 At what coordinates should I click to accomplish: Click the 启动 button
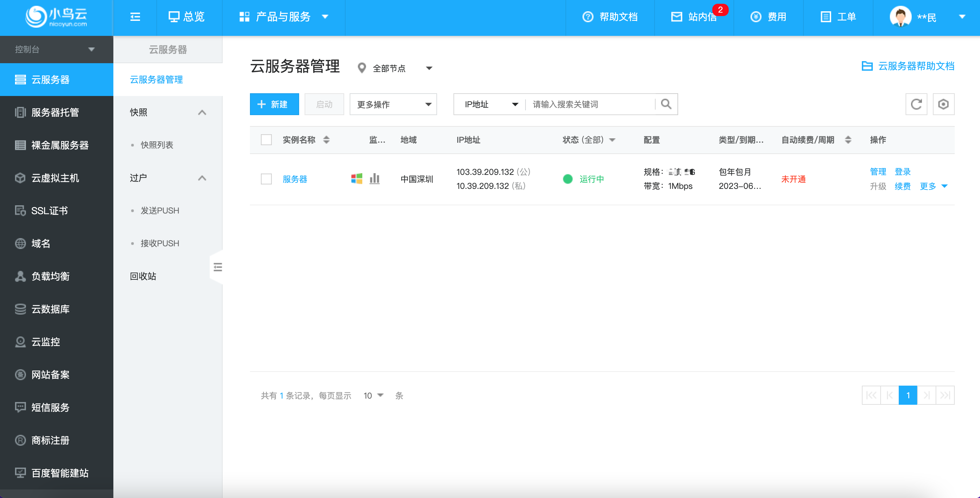coord(324,104)
